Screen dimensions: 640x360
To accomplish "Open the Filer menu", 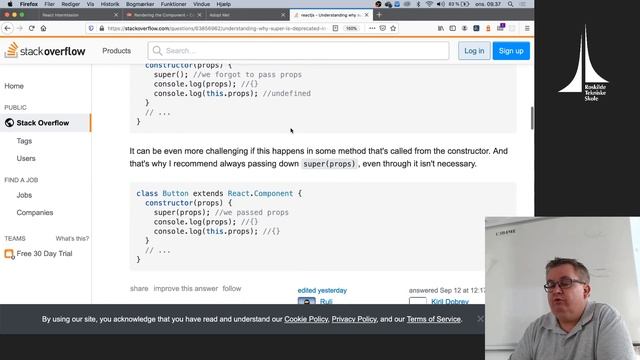I will click(49, 4).
